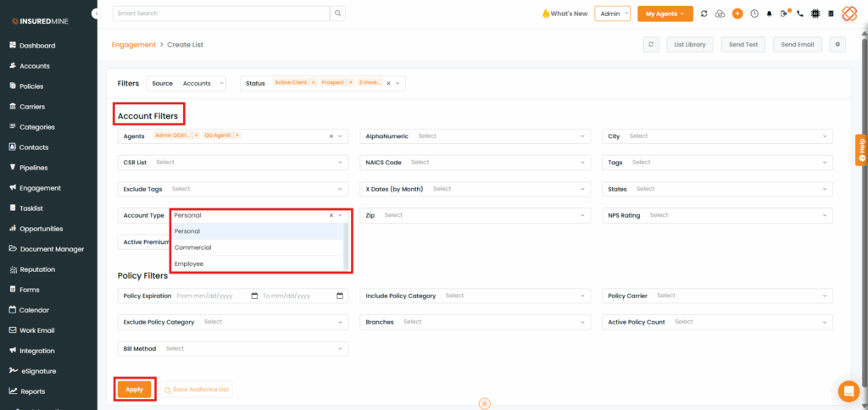
Task: Open the gear settings beside Send Email
Action: coord(837,44)
